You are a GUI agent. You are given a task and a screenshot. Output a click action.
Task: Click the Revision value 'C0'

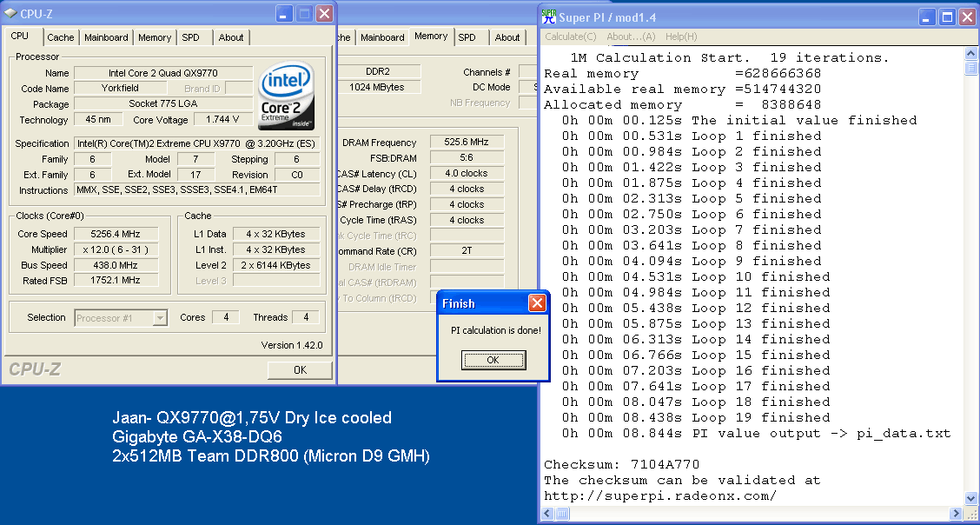[297, 175]
